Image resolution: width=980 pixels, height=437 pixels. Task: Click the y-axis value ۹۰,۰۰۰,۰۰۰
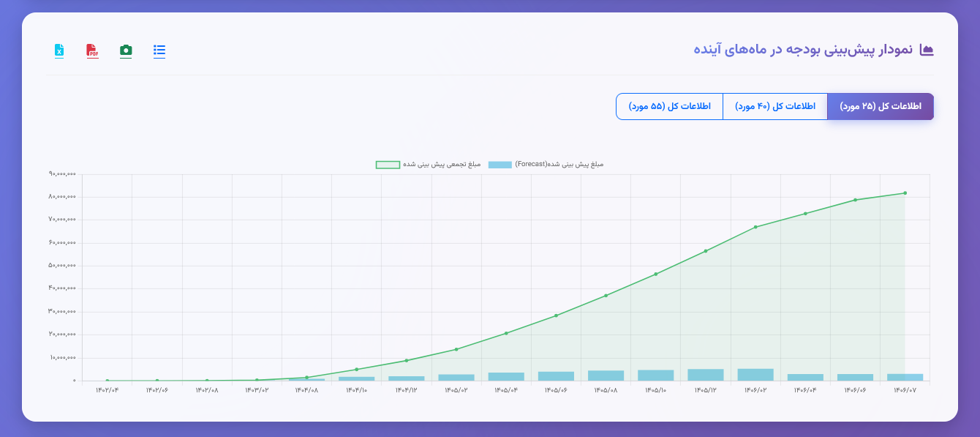click(x=63, y=174)
